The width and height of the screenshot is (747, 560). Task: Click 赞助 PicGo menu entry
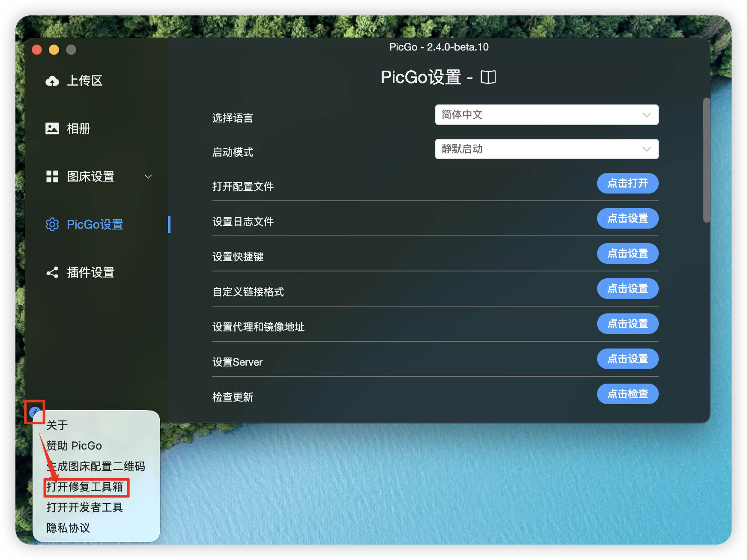click(x=74, y=446)
